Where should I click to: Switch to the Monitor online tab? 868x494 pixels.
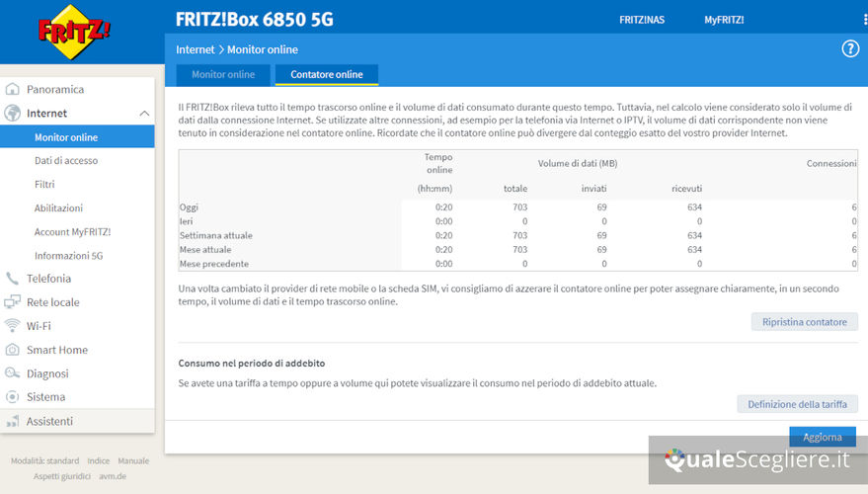(x=223, y=74)
